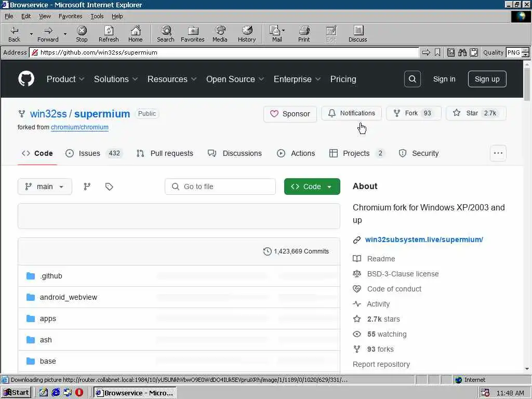
Task: Open the base folder
Action: (48, 361)
